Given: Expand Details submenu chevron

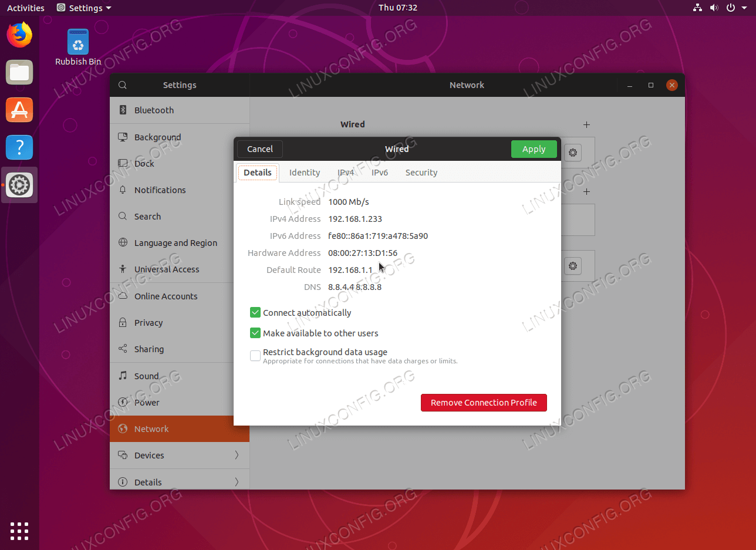Looking at the screenshot, I should point(237,482).
